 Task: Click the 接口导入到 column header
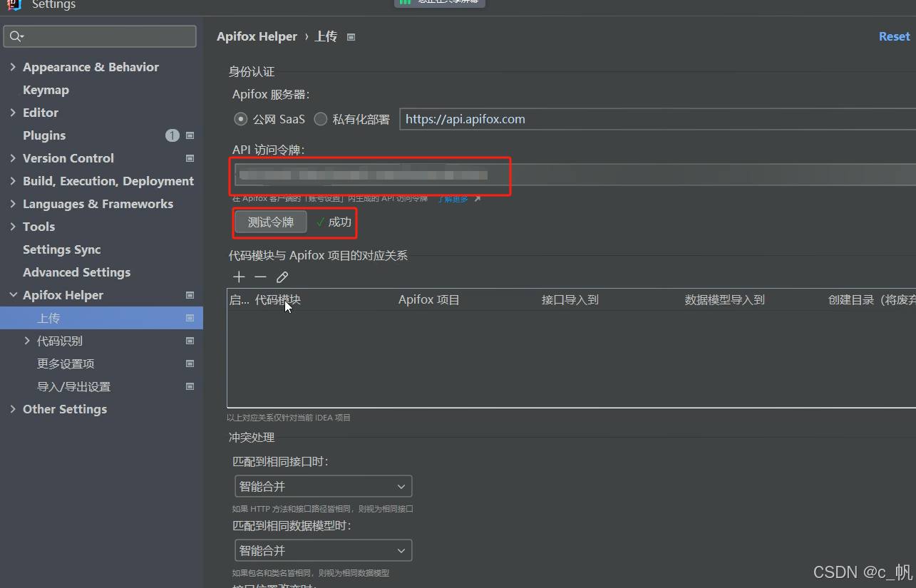click(570, 300)
